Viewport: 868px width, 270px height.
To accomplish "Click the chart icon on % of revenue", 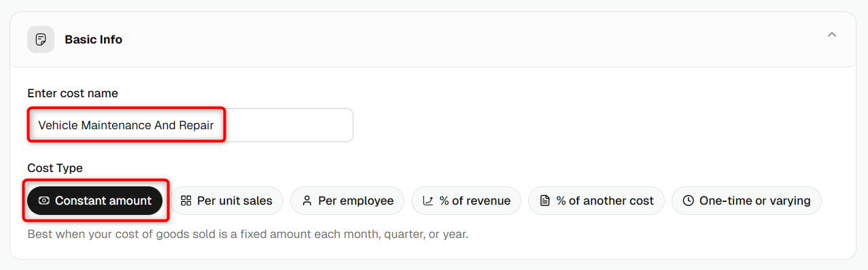I will (x=428, y=201).
